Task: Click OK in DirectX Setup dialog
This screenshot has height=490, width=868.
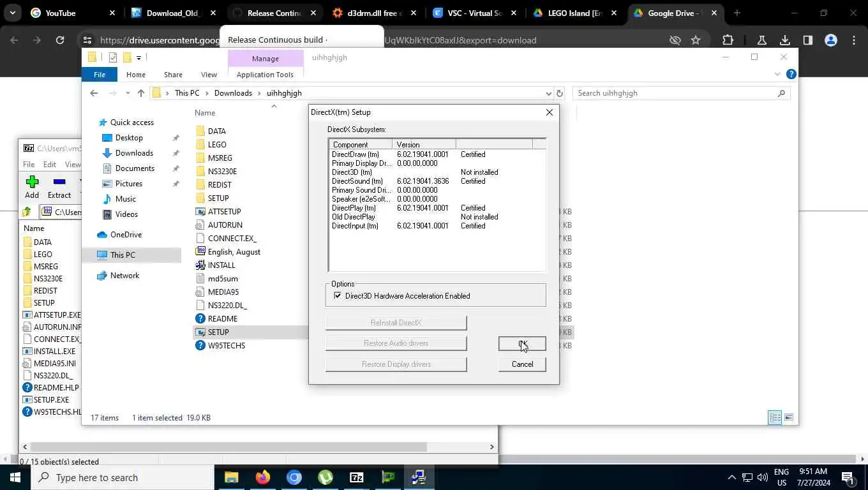Action: tap(522, 344)
